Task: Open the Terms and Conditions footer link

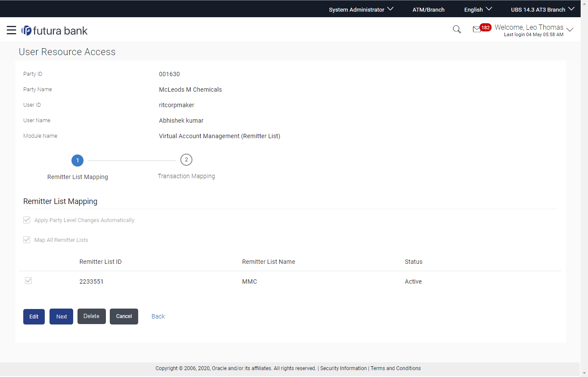Action: tap(396, 368)
